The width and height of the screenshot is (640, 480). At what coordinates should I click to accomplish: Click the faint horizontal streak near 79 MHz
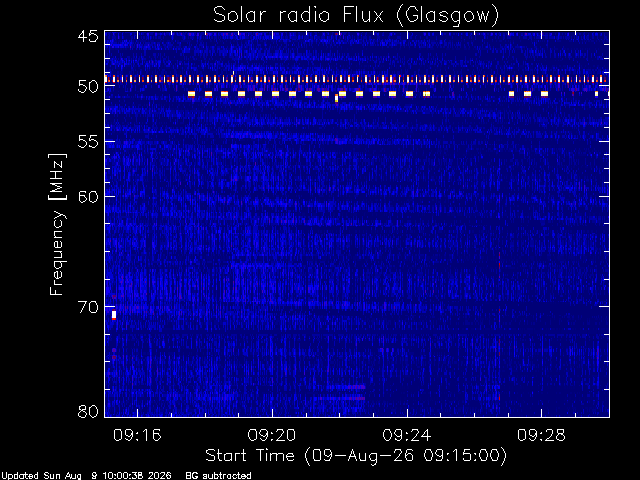click(340, 398)
